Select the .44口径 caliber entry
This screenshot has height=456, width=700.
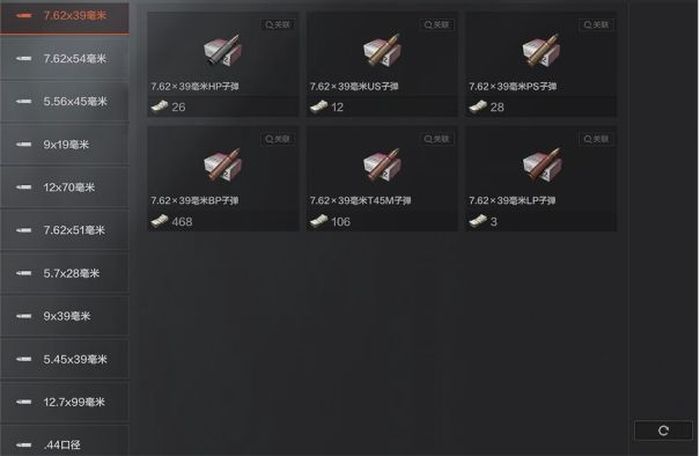point(65,442)
